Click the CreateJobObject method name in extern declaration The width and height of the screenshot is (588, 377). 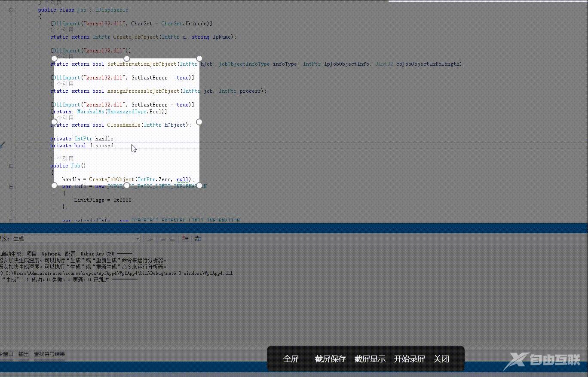pos(136,37)
